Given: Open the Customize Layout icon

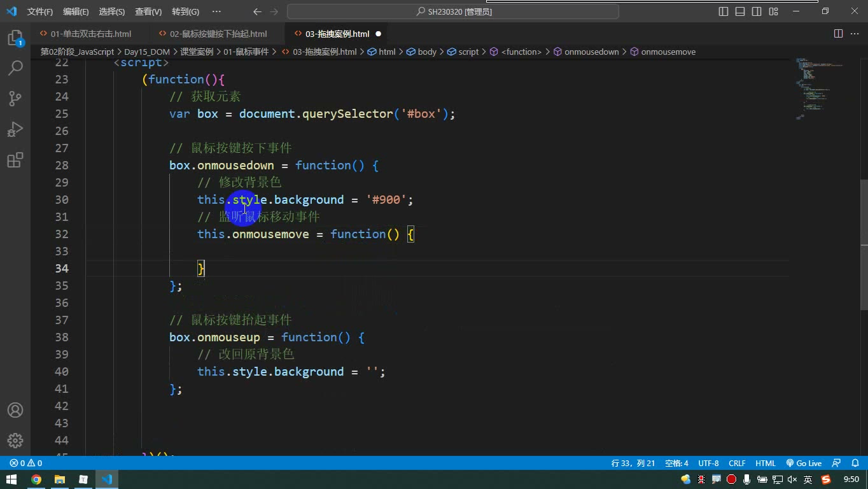Looking at the screenshot, I should coord(774,11).
